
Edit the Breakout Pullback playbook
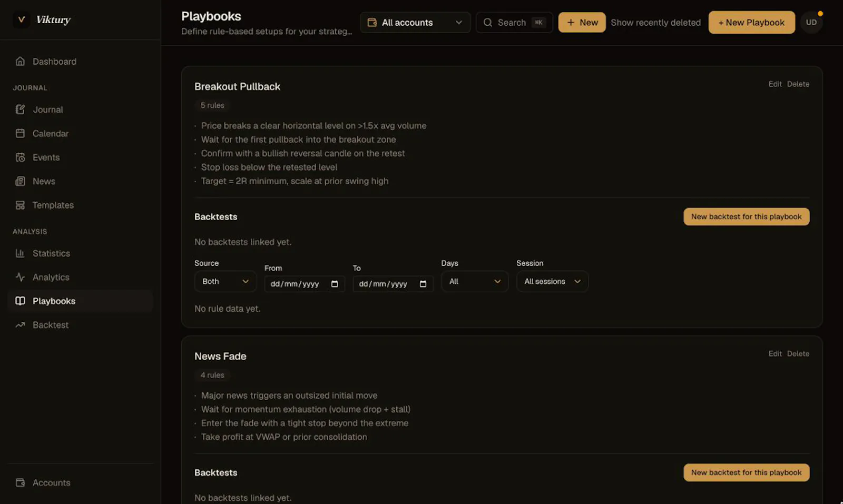pos(775,84)
